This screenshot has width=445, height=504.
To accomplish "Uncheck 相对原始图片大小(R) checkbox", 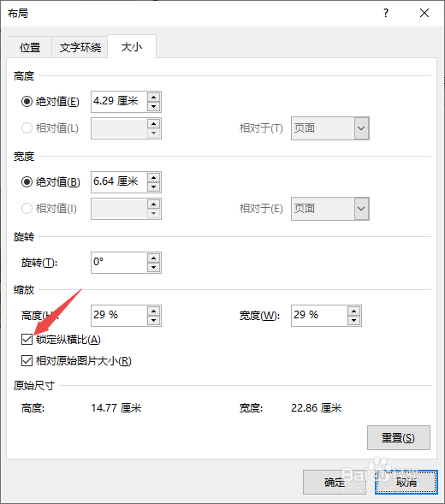I will coord(27,360).
